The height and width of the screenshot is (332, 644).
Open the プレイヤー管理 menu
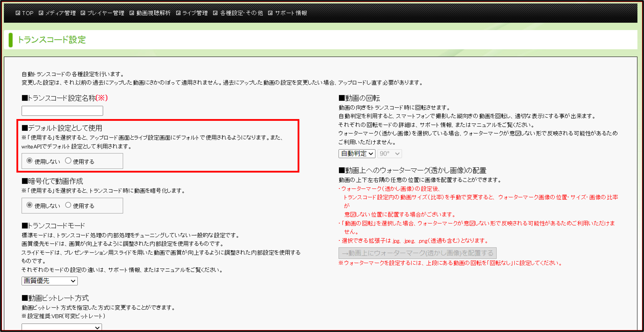pos(105,13)
